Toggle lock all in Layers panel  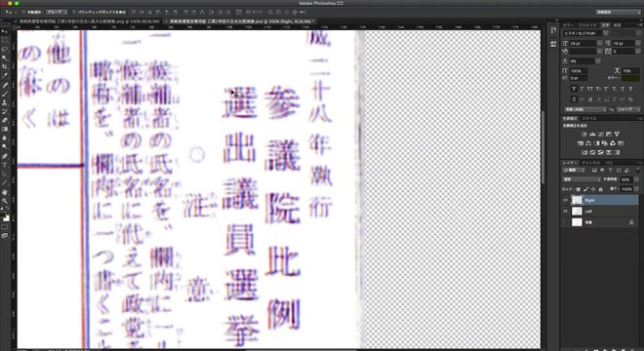(x=600, y=189)
